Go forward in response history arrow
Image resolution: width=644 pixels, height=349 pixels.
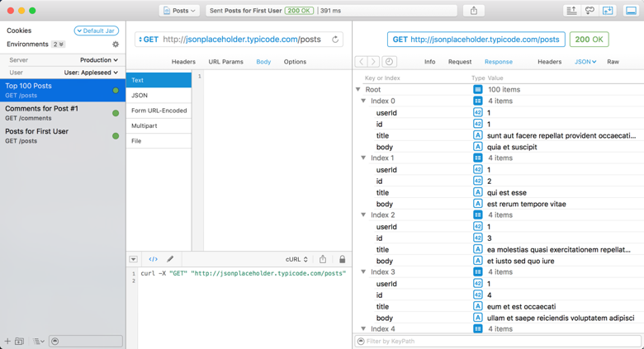373,62
